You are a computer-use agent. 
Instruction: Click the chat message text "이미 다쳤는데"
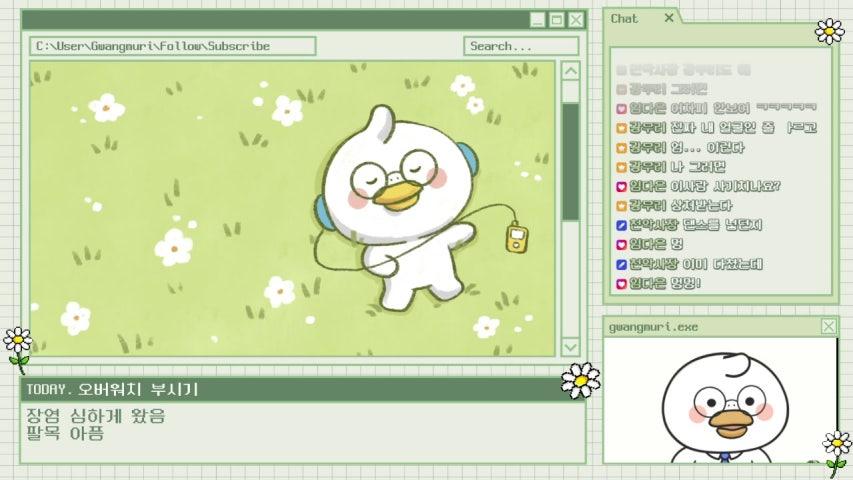[x=722, y=264]
